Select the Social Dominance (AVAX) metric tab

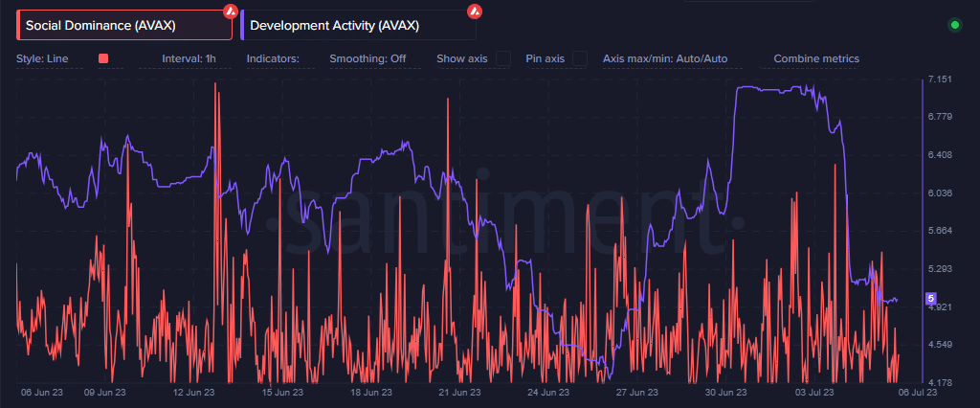click(x=124, y=26)
